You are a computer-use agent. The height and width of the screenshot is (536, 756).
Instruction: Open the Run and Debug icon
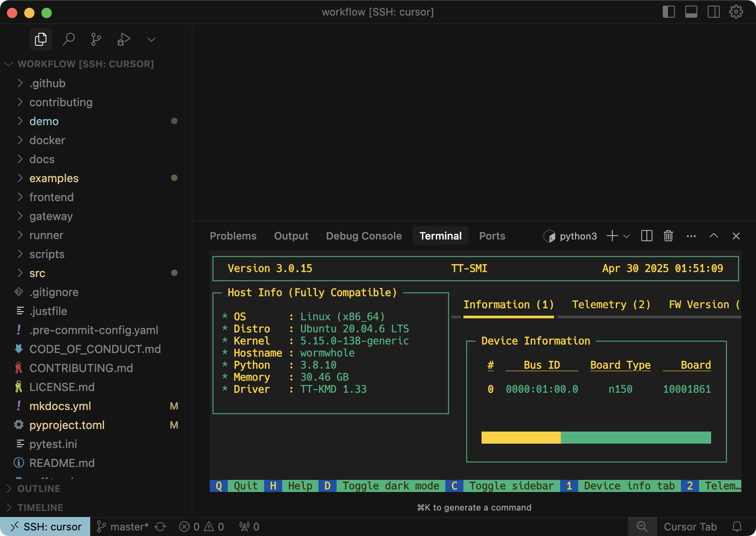pos(123,39)
